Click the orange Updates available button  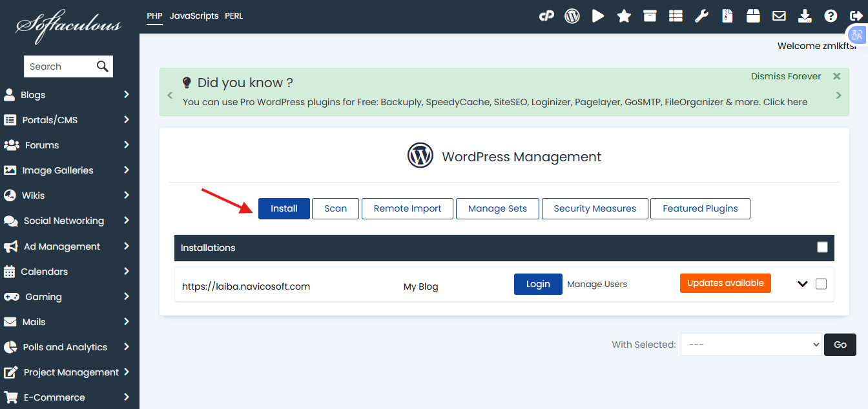pyautogui.click(x=725, y=283)
